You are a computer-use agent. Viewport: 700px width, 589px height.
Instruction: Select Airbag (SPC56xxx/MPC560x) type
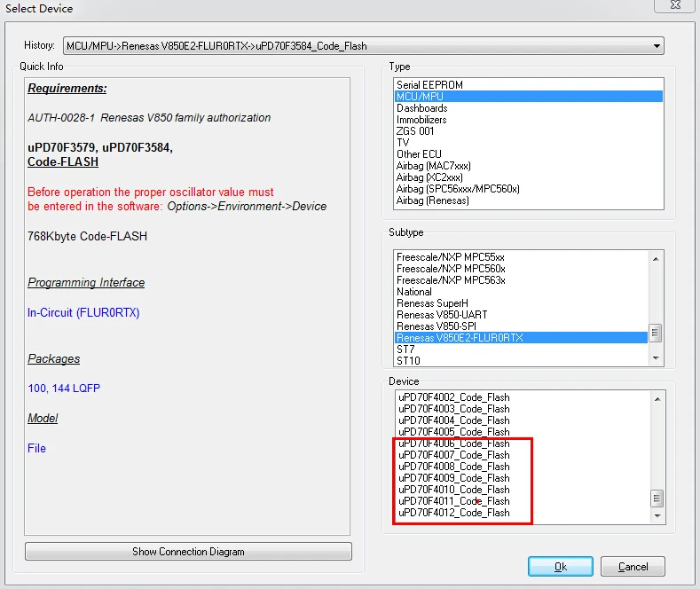tap(528, 189)
